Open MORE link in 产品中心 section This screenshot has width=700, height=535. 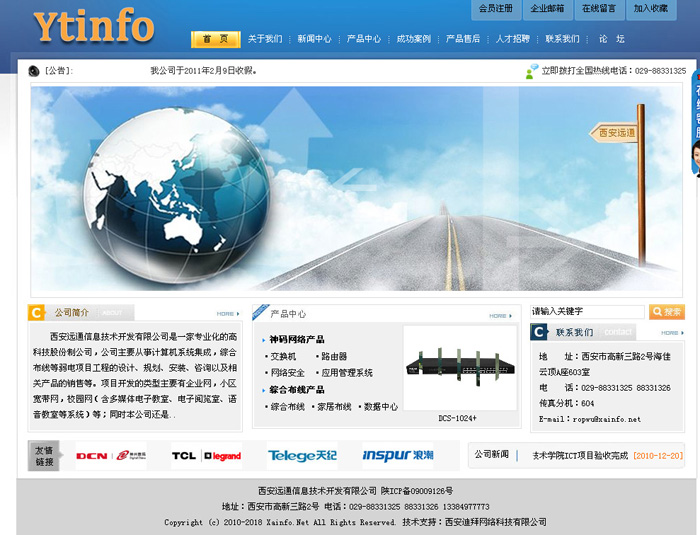point(500,316)
